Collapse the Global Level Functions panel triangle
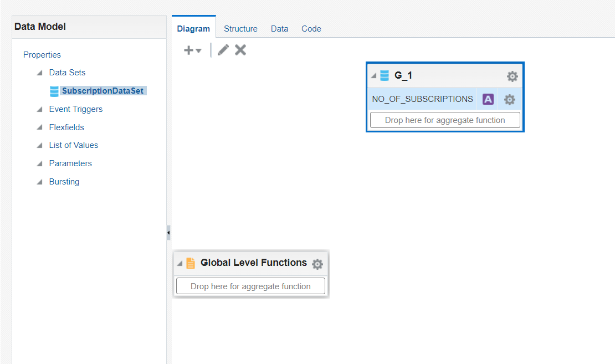 (179, 263)
